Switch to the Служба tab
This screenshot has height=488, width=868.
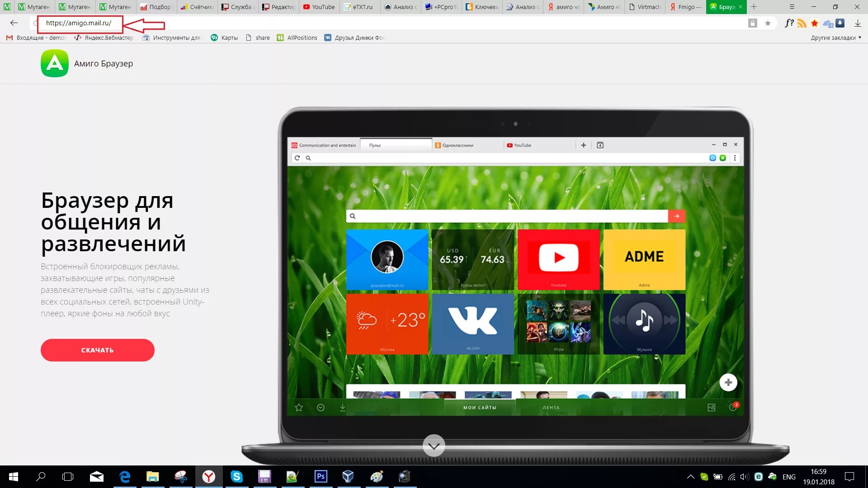click(x=238, y=7)
